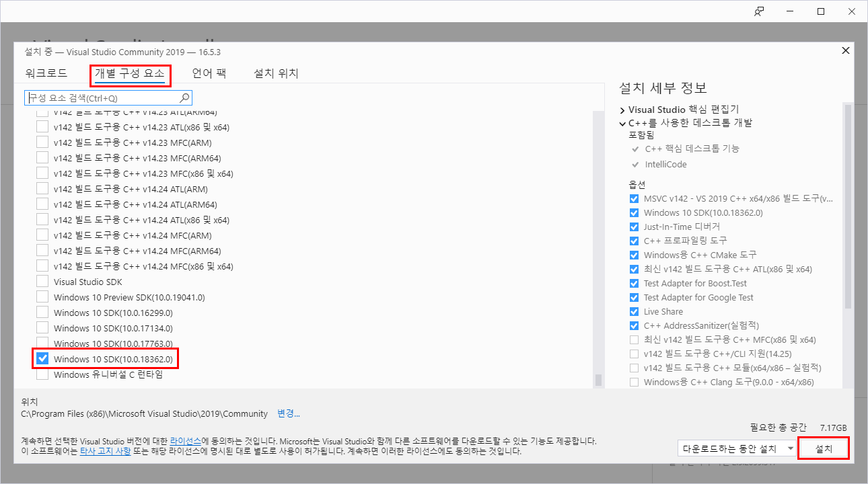Check v142 C++ v14.24 ATL(x86 및 x64)
Image resolution: width=868 pixels, height=484 pixels.
pyautogui.click(x=42, y=220)
